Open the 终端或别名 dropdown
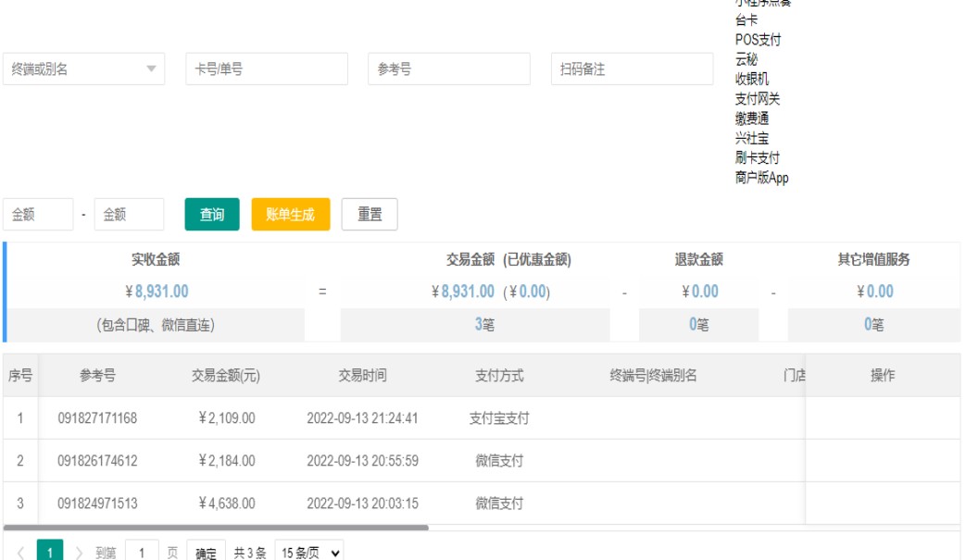 coord(83,69)
